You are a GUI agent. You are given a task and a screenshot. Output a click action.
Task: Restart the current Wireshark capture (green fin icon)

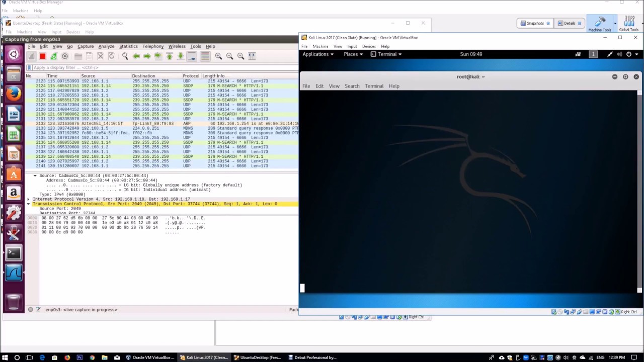click(54, 56)
